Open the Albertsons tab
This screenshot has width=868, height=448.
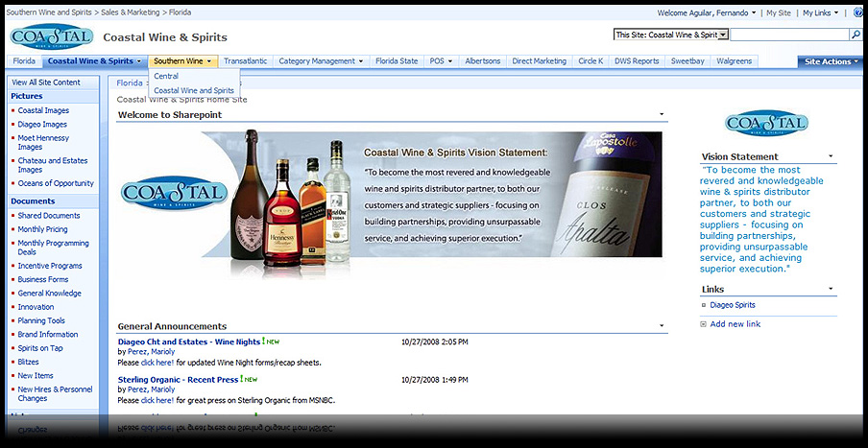click(482, 61)
